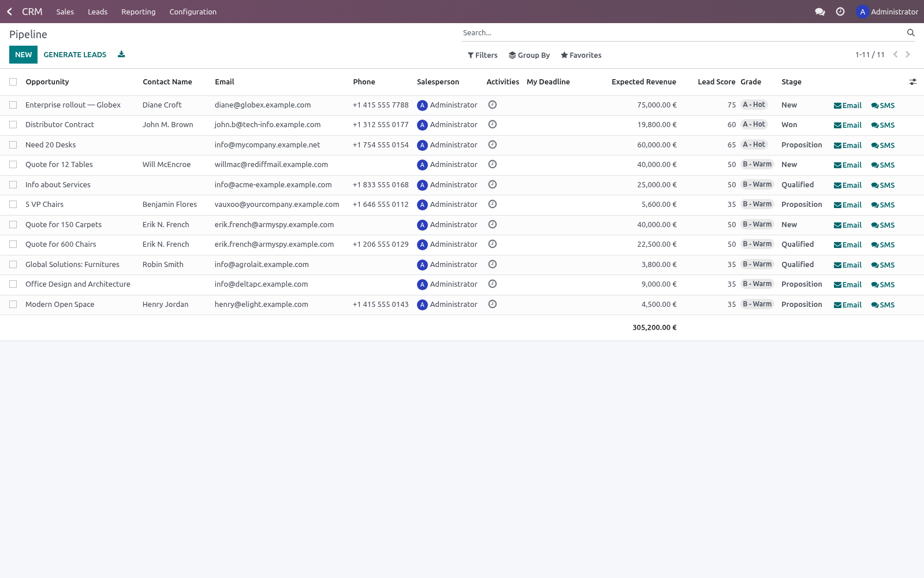This screenshot has height=578, width=924.
Task: Select the 5 VP Chairs row checkbox
Action: (x=13, y=205)
